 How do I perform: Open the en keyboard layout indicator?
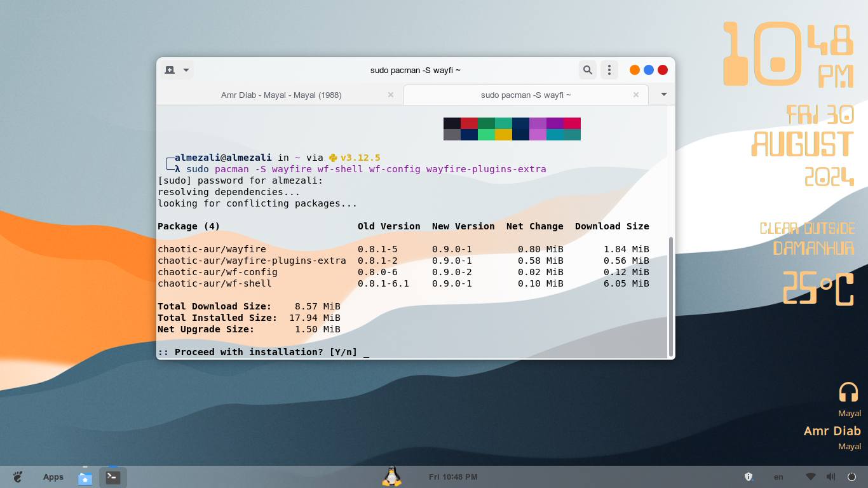coord(778,477)
